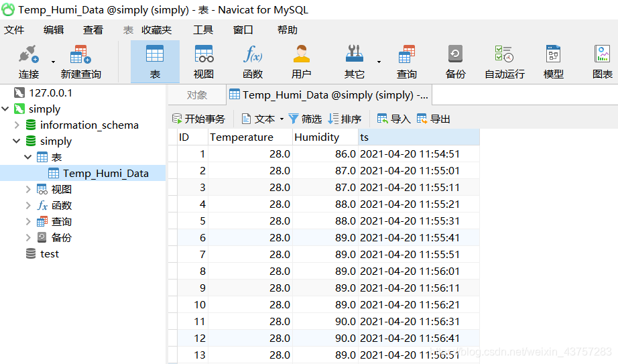Select humidity cell in ID 4 row
This screenshot has height=364, width=618.
tap(325, 204)
